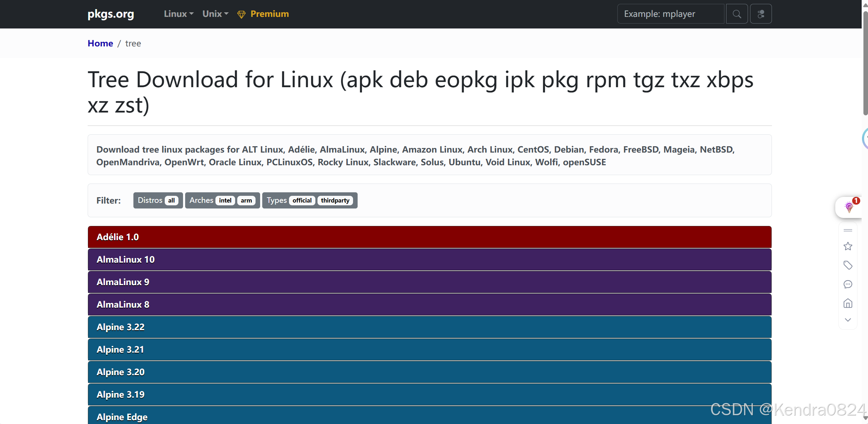
Task: Toggle the intel architecture filter
Action: [225, 200]
